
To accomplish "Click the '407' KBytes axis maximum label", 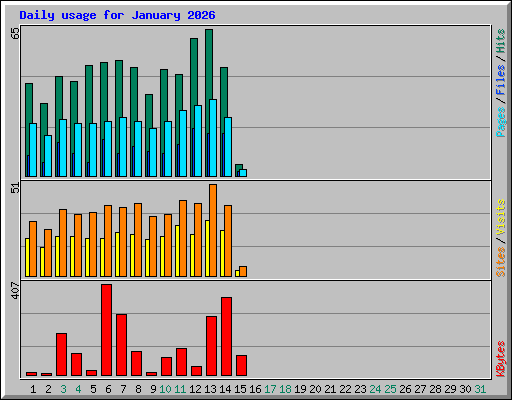I will tap(15, 290).
